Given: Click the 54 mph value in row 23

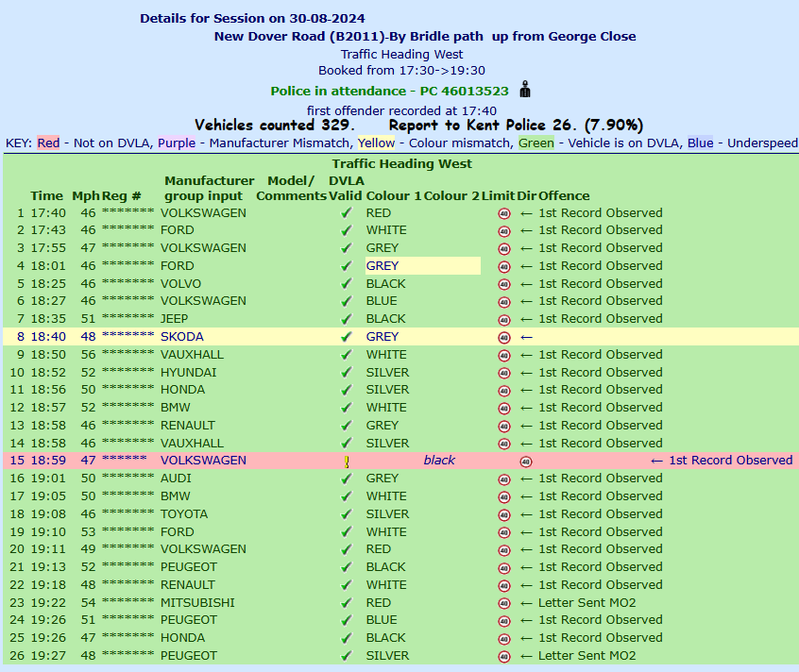Looking at the screenshot, I should pos(88,603).
